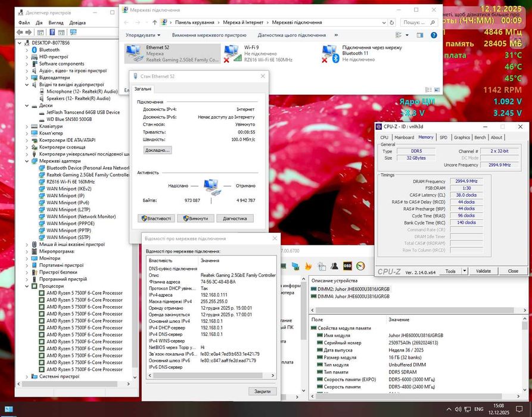Viewport: 532px width, 417px height.
Task: Click the blue question-mark Help icon in Device Manager
Action: pyautogui.click(x=52, y=32)
